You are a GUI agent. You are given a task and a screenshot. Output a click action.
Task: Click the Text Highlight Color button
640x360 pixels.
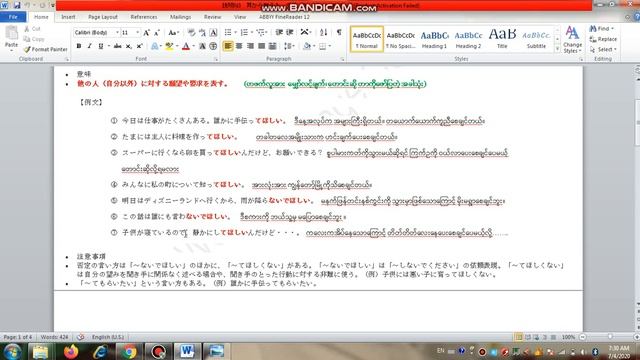(169, 46)
